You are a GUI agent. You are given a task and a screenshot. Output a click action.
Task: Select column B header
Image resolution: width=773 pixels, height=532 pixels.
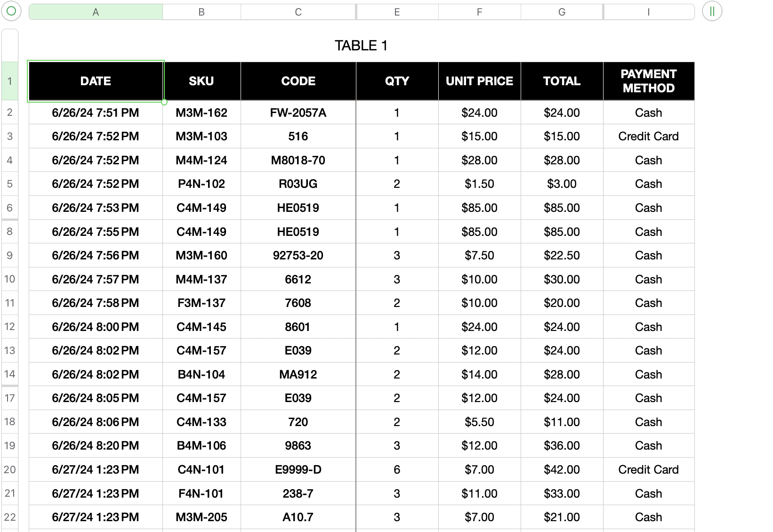pos(201,12)
